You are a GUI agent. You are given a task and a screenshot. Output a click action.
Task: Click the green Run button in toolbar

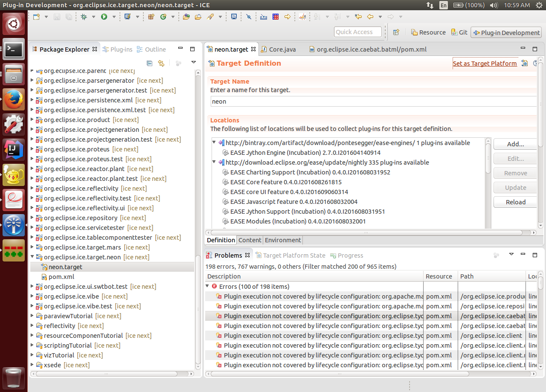(x=104, y=17)
